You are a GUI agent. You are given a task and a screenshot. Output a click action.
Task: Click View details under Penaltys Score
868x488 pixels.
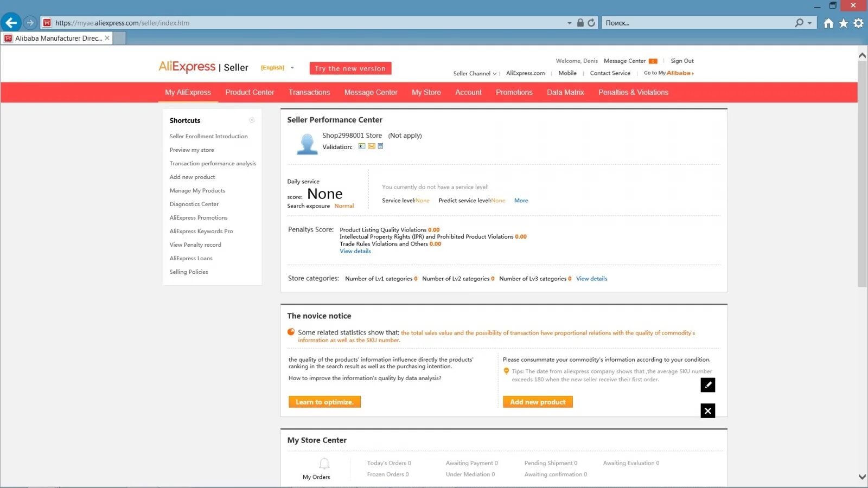click(x=355, y=251)
